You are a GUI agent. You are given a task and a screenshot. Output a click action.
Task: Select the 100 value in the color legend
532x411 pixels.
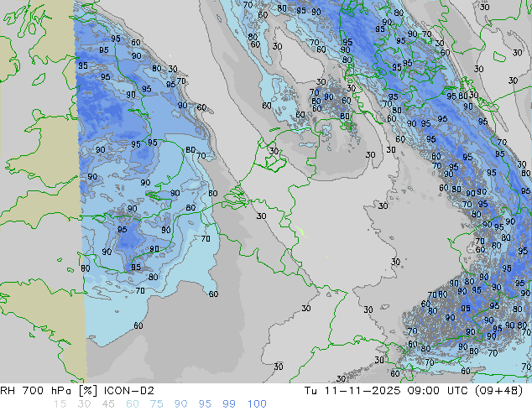pyautogui.click(x=257, y=404)
